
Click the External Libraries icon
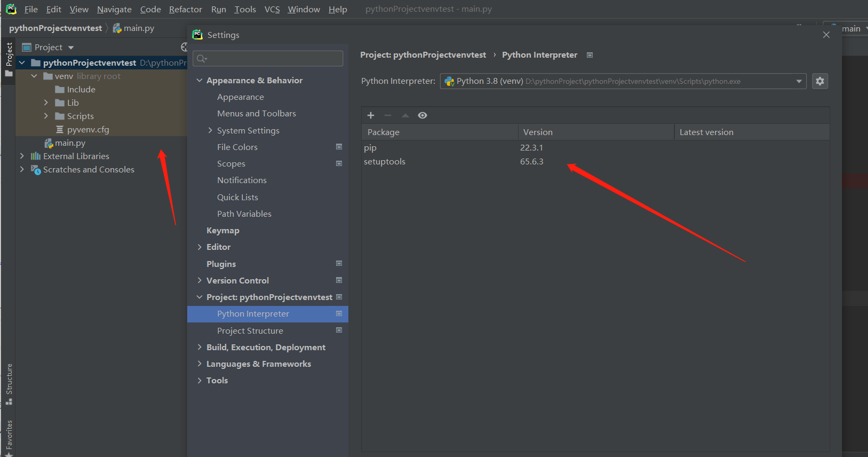tap(36, 156)
